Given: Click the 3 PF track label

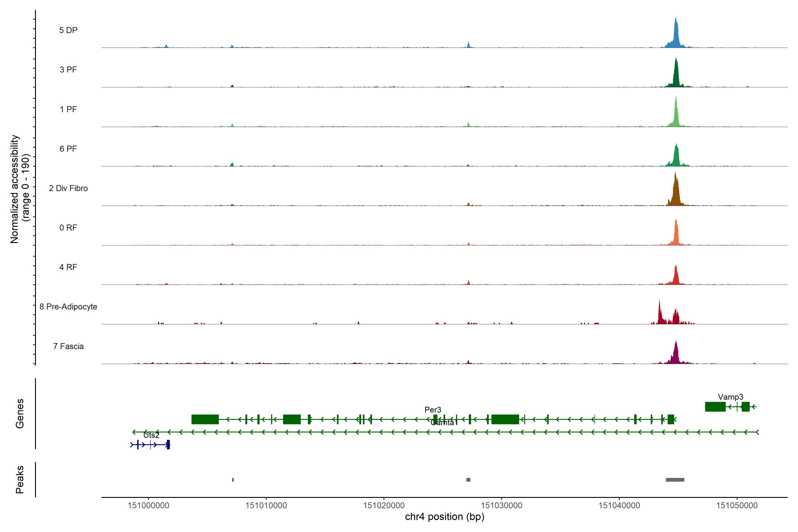Looking at the screenshot, I should click(68, 70).
